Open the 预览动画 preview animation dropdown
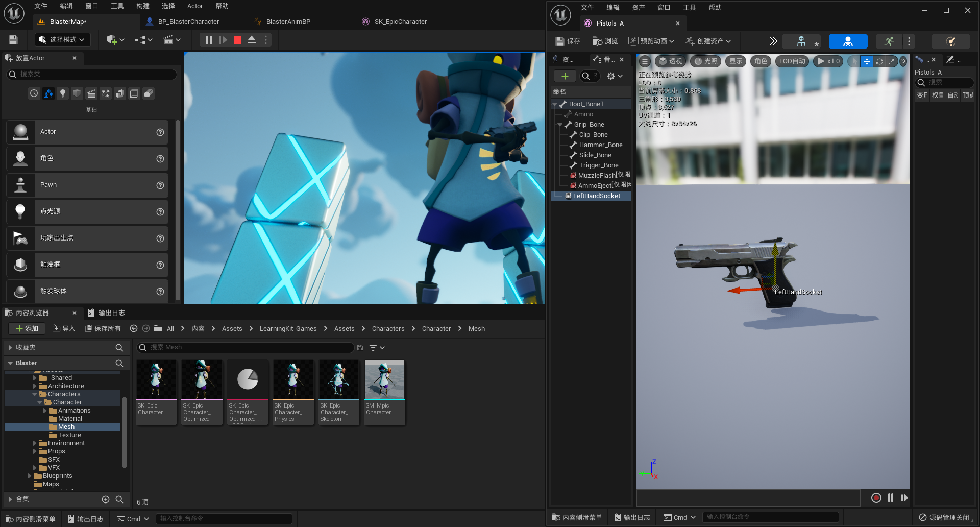The image size is (980, 527). pos(651,41)
